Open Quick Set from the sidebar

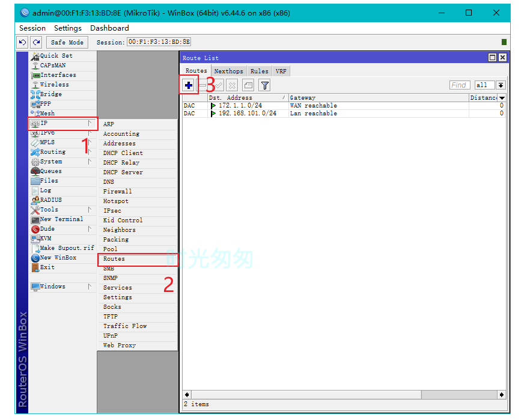tap(62, 56)
